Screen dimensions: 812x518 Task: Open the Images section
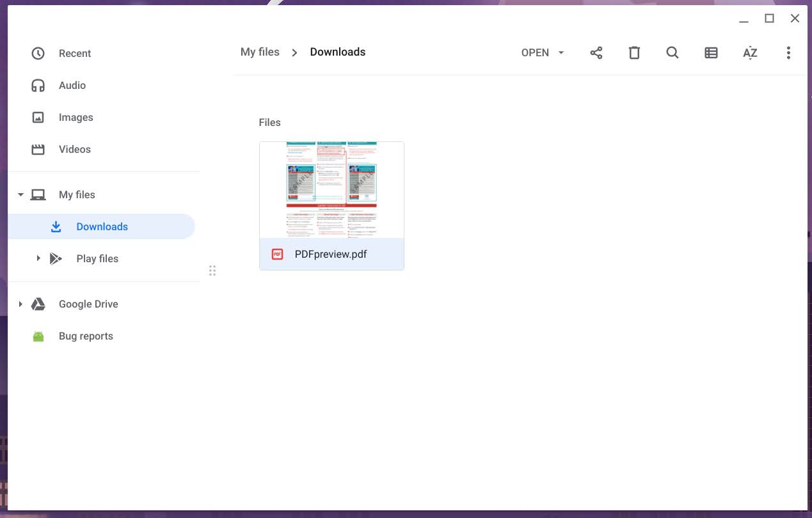[x=76, y=117]
